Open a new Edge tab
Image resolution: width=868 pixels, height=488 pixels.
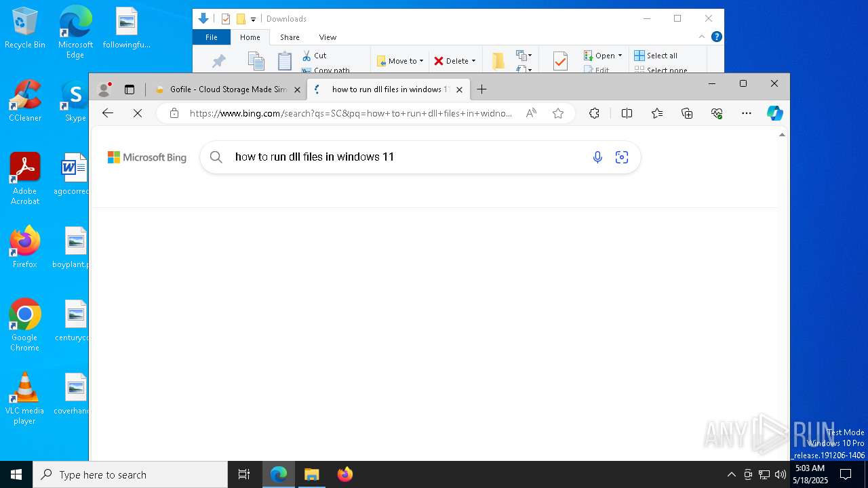click(481, 89)
